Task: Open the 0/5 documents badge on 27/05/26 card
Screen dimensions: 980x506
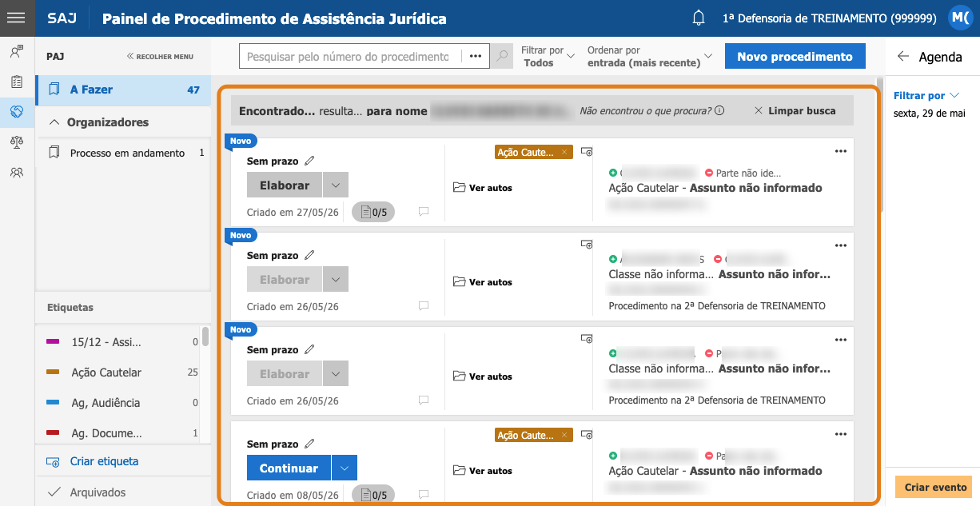Action: [373, 212]
